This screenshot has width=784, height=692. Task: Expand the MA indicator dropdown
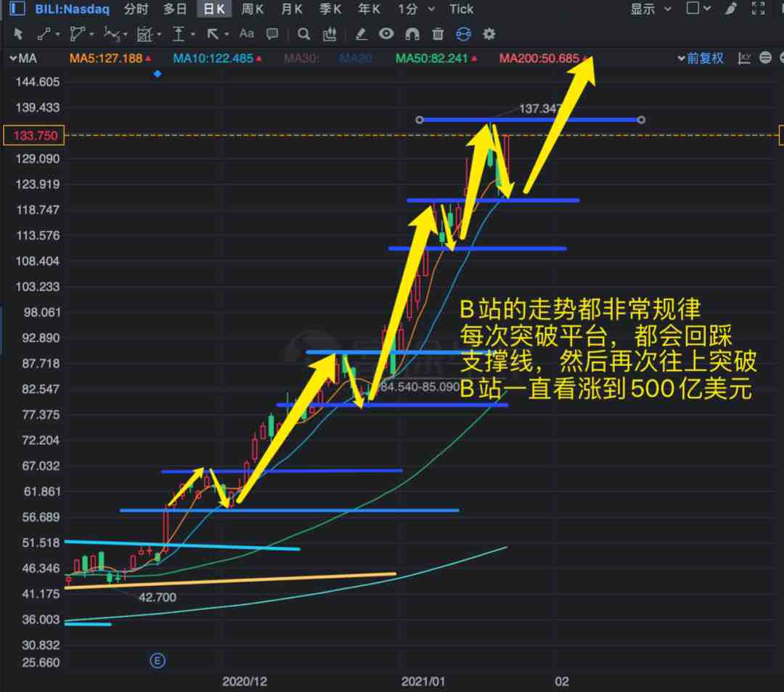[x=23, y=59]
